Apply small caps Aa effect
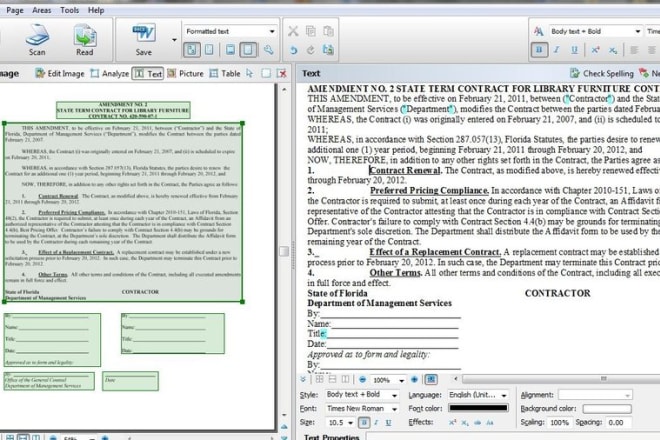660x440 pixels. pos(490,422)
